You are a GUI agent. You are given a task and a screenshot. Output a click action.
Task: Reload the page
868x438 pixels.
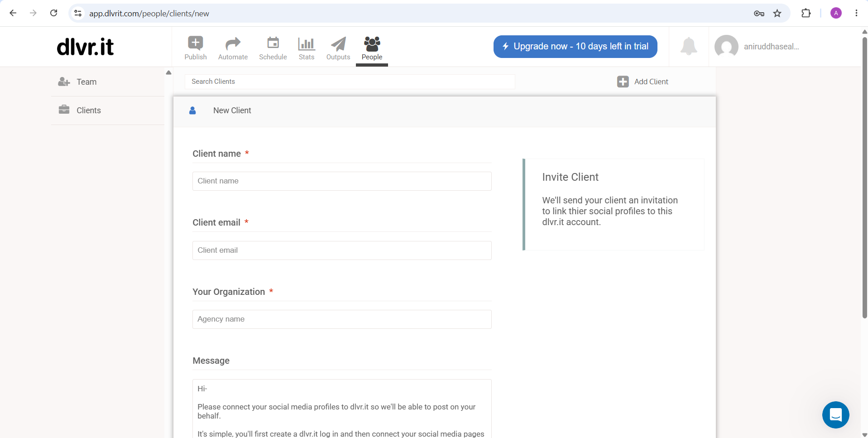coord(53,13)
